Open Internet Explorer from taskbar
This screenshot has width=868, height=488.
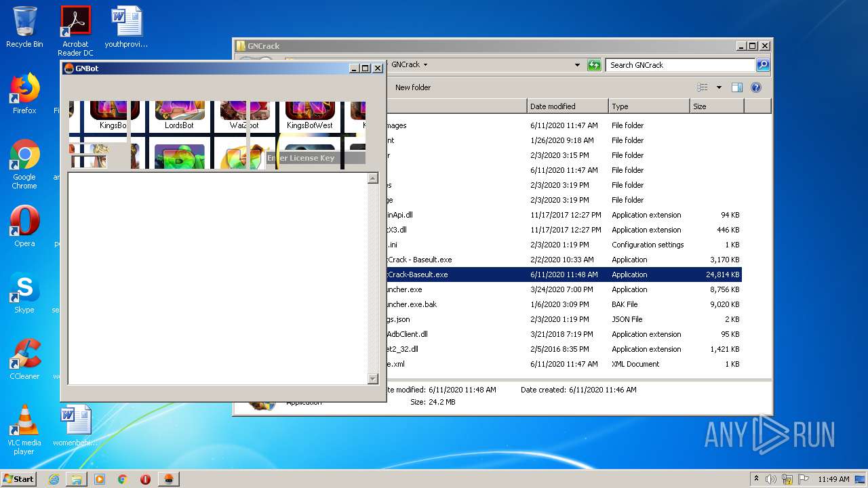coord(54,479)
